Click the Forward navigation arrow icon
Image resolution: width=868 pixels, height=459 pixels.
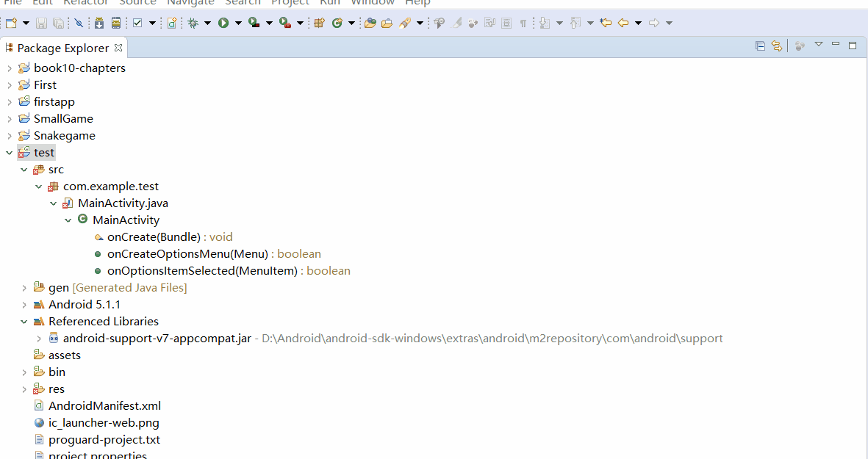[654, 24]
